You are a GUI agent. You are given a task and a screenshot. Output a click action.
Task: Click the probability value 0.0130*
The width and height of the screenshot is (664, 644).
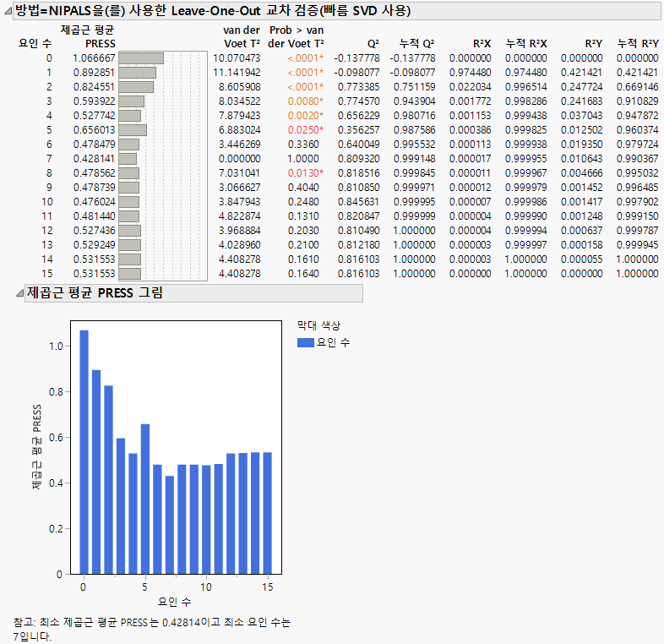pyautogui.click(x=305, y=173)
